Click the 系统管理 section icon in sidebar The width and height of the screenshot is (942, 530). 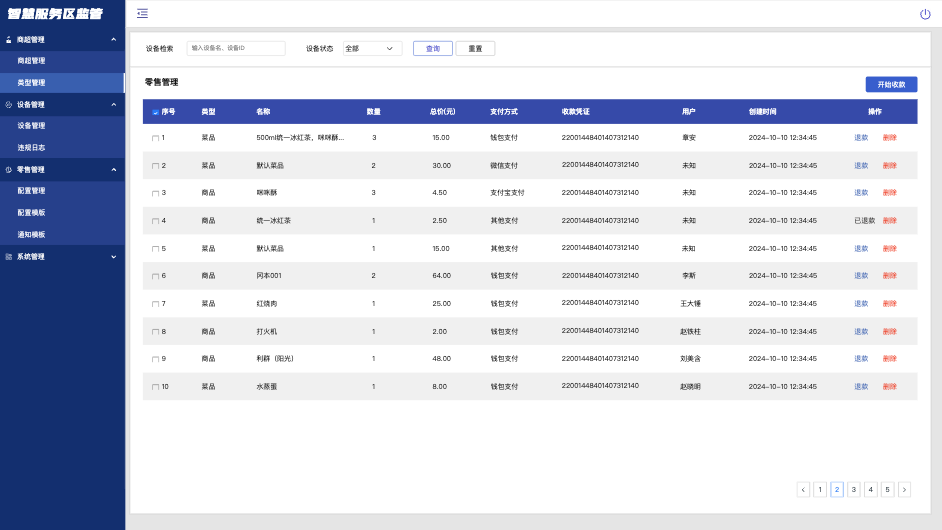[8, 257]
